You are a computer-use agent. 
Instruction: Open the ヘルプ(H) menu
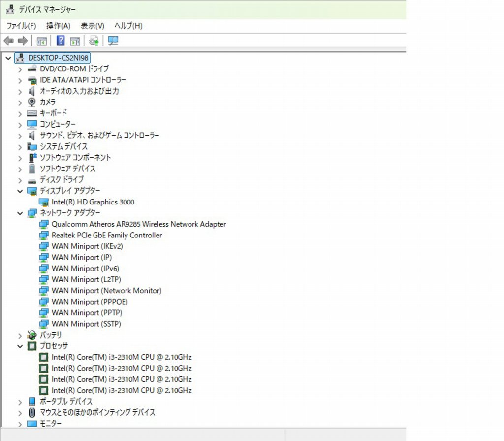click(128, 26)
